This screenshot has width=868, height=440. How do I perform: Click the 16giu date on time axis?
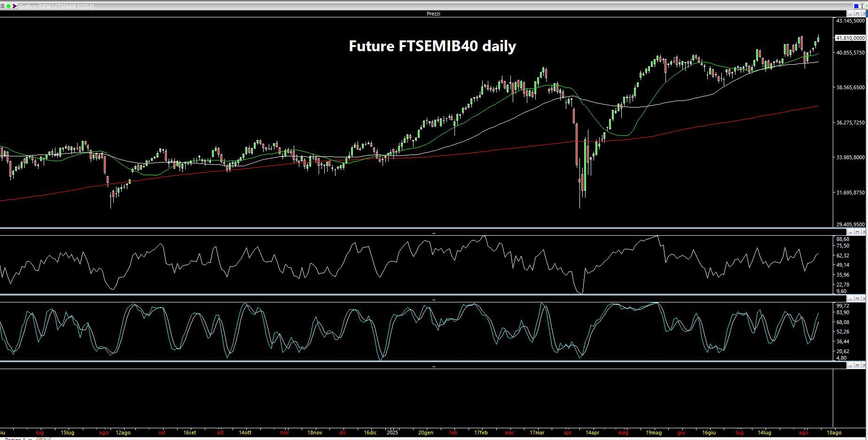coord(709,432)
